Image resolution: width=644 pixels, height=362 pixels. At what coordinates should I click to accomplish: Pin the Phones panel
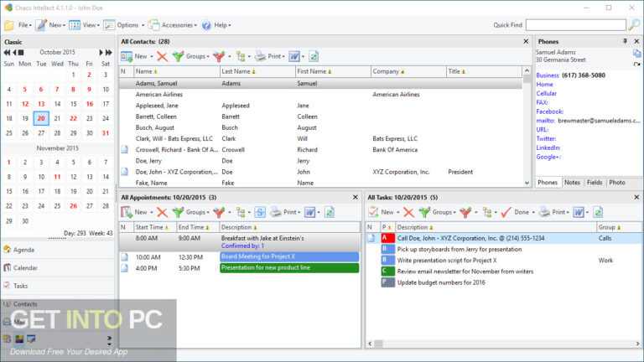coord(625,41)
